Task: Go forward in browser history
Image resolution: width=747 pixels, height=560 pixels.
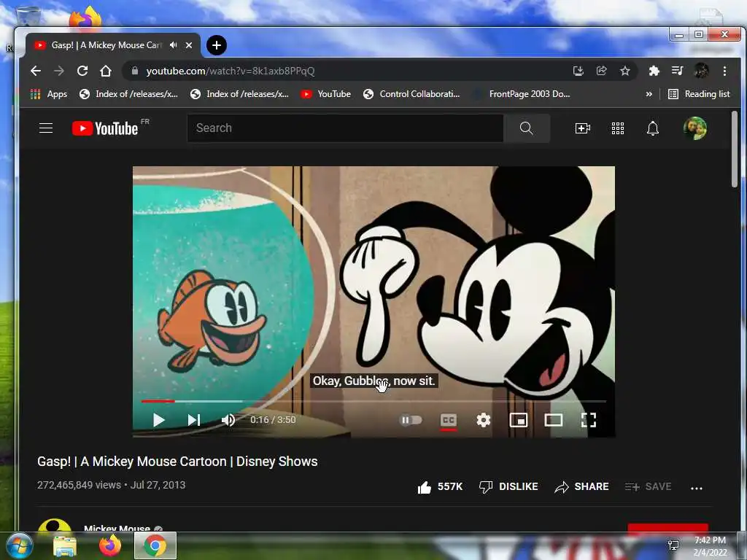Action: (x=58, y=71)
